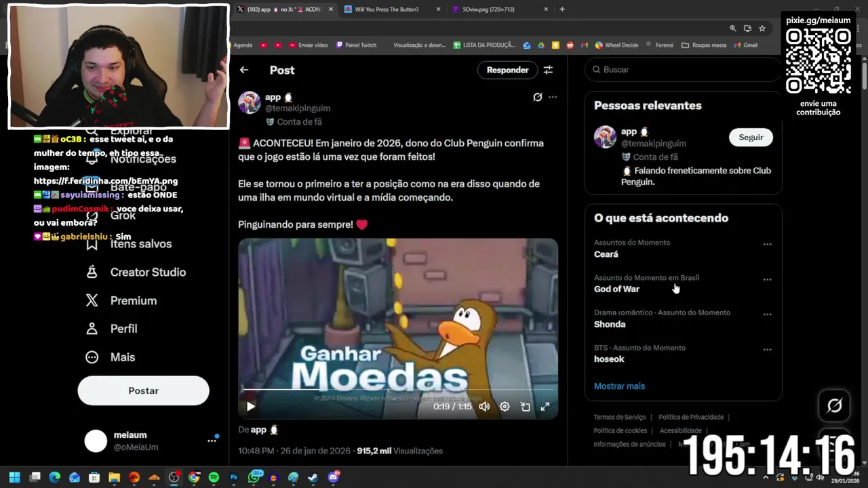Open a new browser tab
The image size is (868, 488).
tap(562, 9)
